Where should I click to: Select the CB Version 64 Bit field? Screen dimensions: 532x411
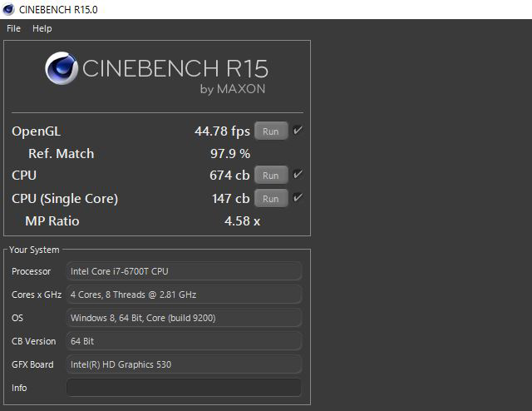184,341
